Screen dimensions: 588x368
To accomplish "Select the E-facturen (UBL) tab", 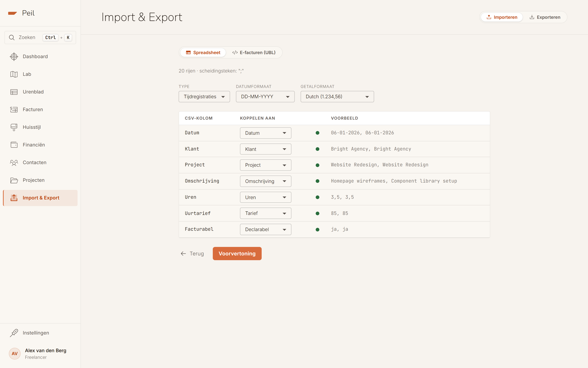I will (x=254, y=53).
